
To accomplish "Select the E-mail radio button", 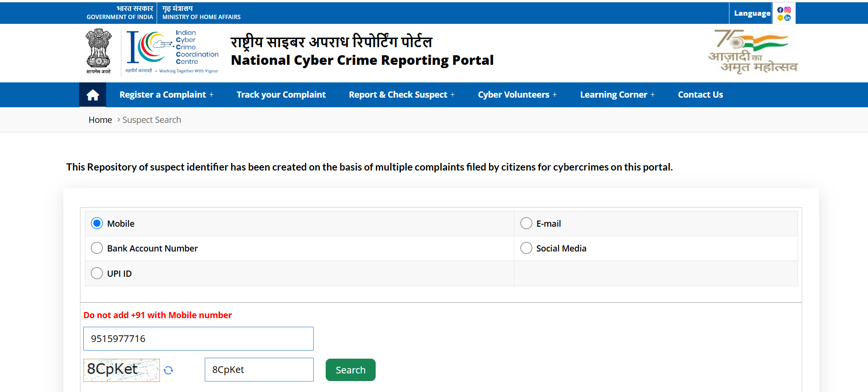I will click(526, 223).
